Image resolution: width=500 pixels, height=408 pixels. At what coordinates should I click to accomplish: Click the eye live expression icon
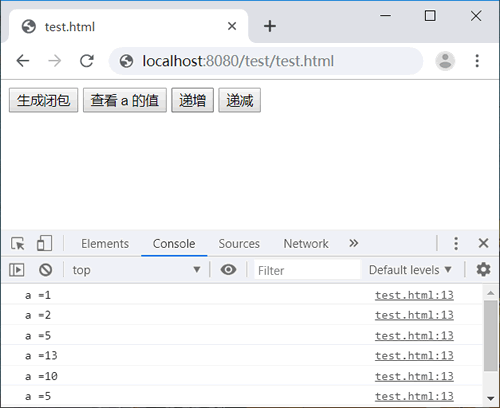pos(228,269)
